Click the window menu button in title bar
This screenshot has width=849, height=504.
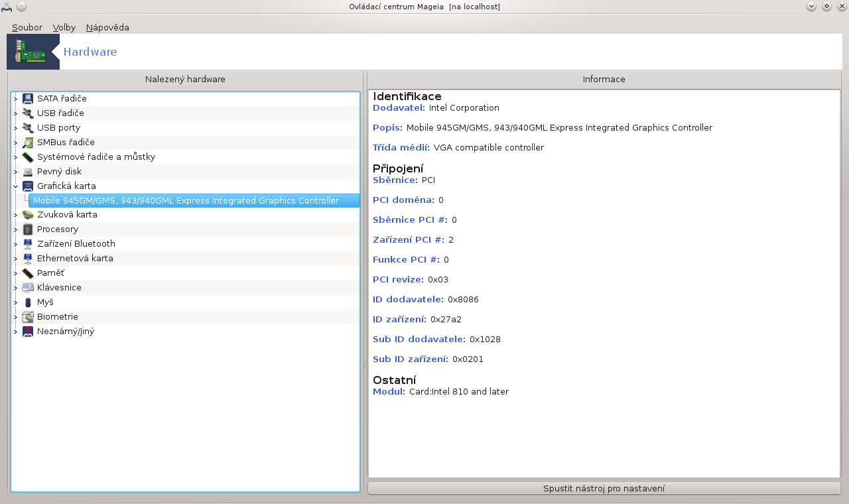click(x=21, y=7)
